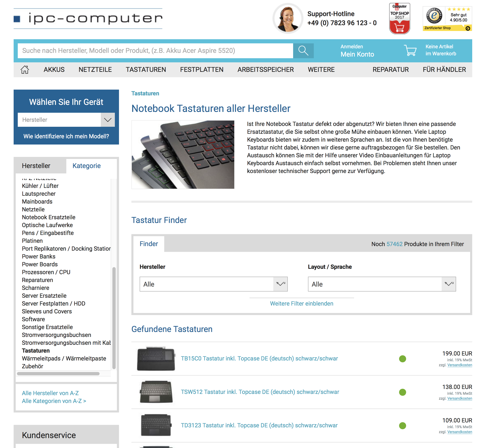Click the Computer Bild Top Shop 2017 badge
This screenshot has height=448, width=497.
click(400, 18)
